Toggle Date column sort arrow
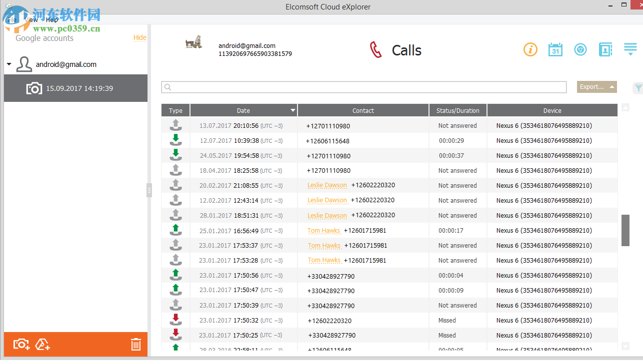This screenshot has width=643, height=364. pyautogui.click(x=293, y=110)
